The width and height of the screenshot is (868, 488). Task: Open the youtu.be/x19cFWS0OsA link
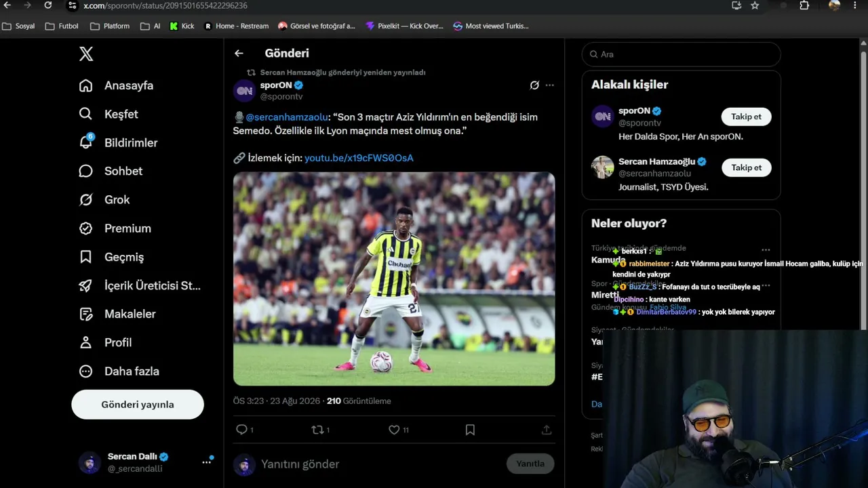pos(359,158)
